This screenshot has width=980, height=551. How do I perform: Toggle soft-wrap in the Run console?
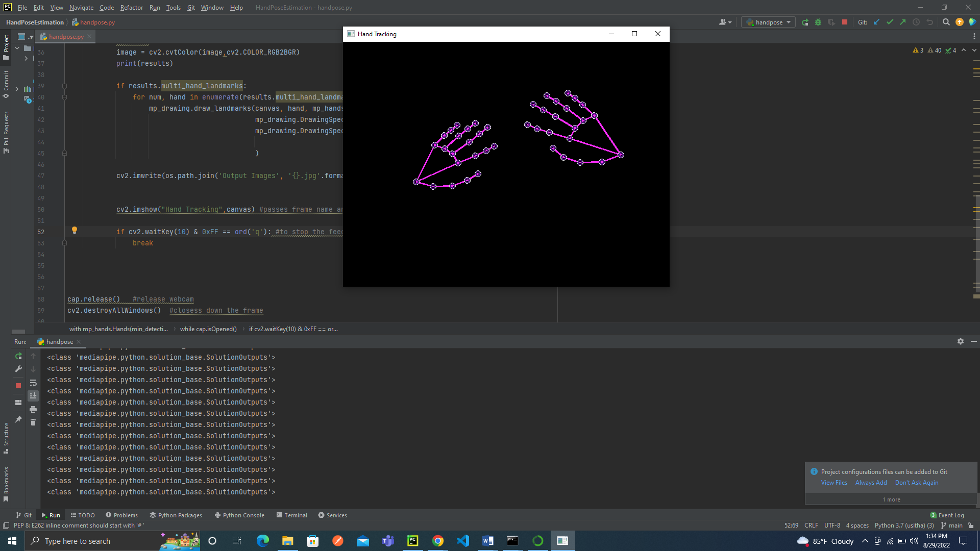tap(33, 383)
